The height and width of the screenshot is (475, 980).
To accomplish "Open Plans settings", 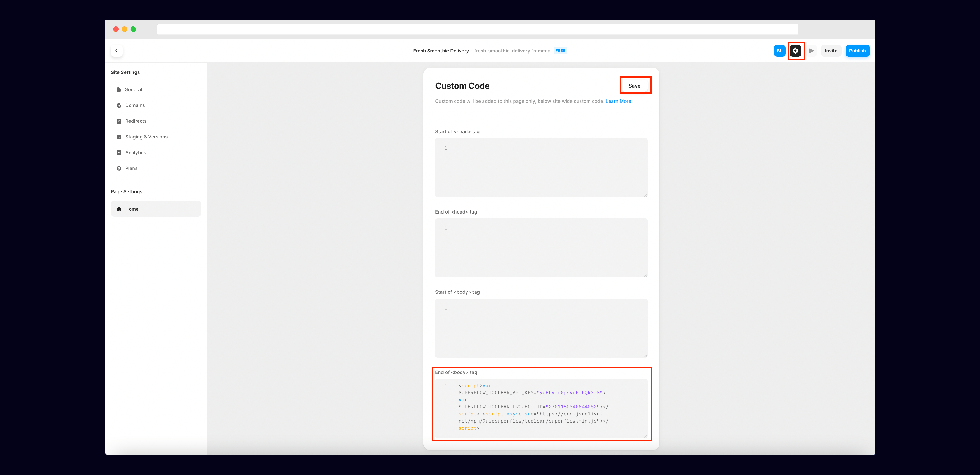I will (156, 168).
